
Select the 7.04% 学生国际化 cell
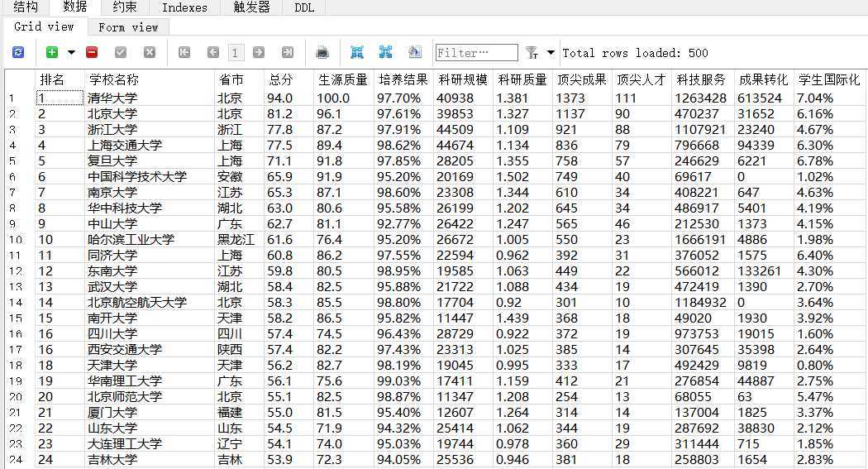pyautogui.click(x=830, y=98)
